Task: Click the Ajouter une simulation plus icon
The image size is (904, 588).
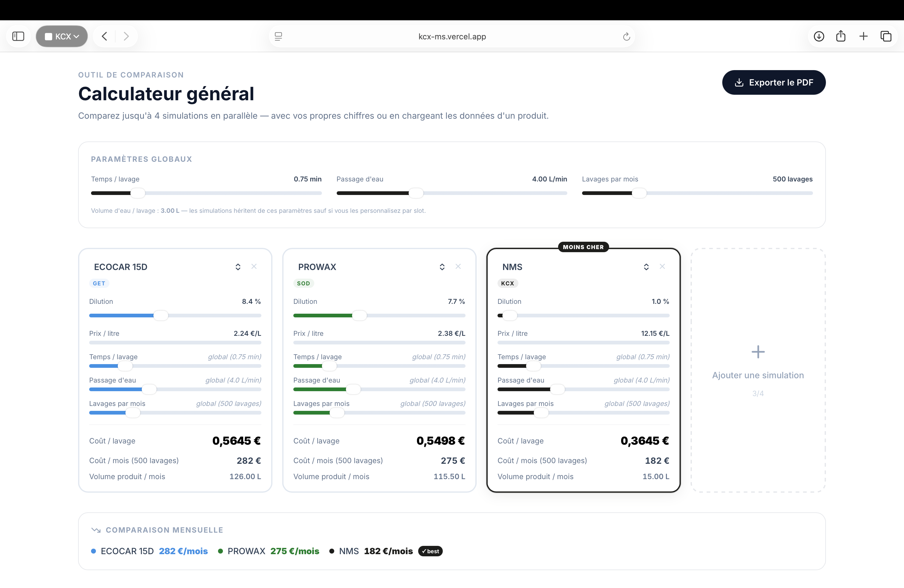Action: 758,352
